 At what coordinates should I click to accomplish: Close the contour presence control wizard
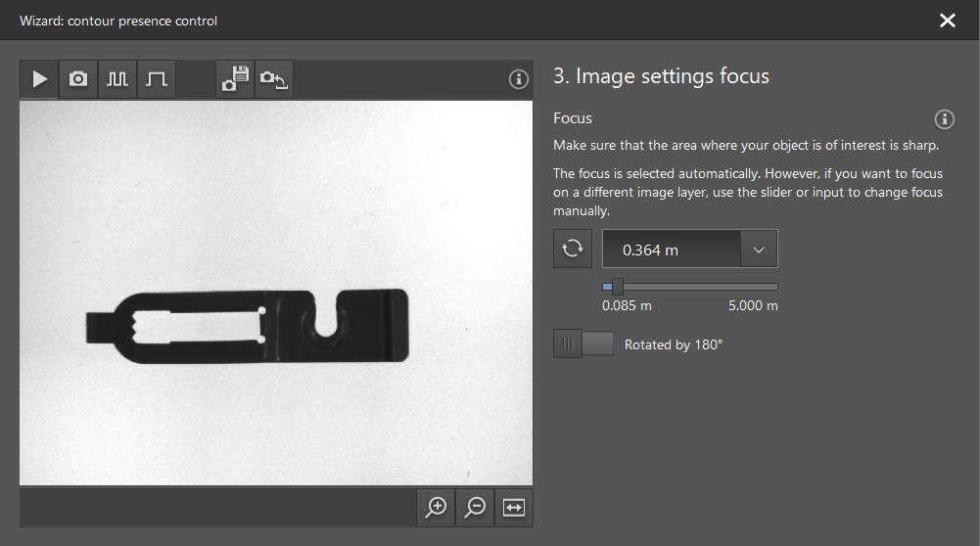coord(947,21)
